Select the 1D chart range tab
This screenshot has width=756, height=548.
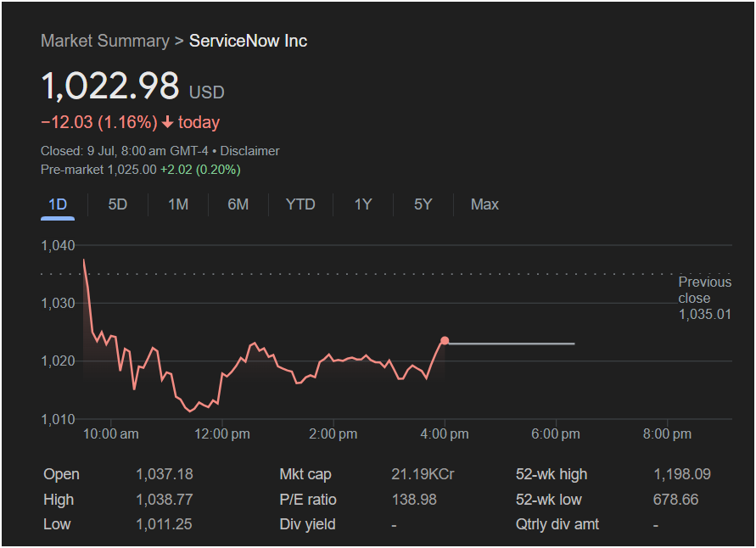(x=58, y=204)
